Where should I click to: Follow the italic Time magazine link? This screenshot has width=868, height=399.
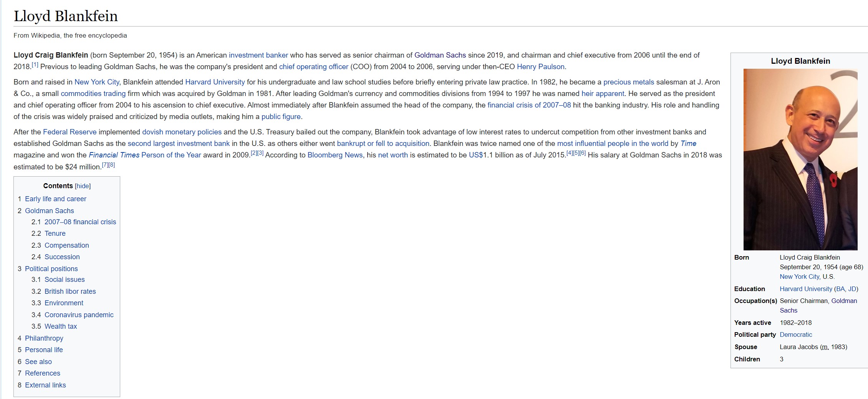coord(688,144)
